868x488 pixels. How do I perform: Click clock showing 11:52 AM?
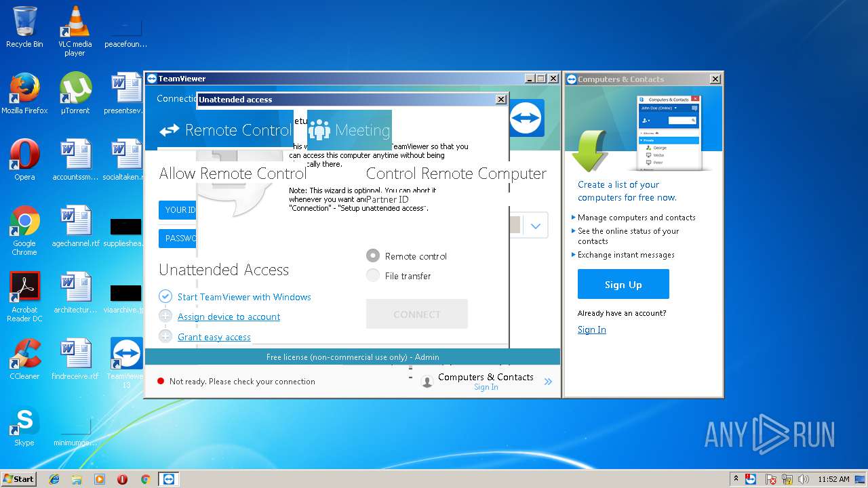833,479
